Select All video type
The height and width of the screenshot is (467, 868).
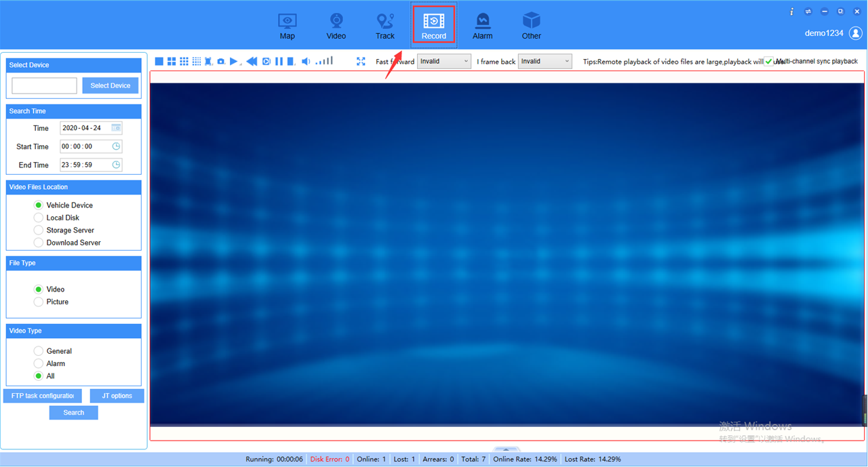click(39, 376)
